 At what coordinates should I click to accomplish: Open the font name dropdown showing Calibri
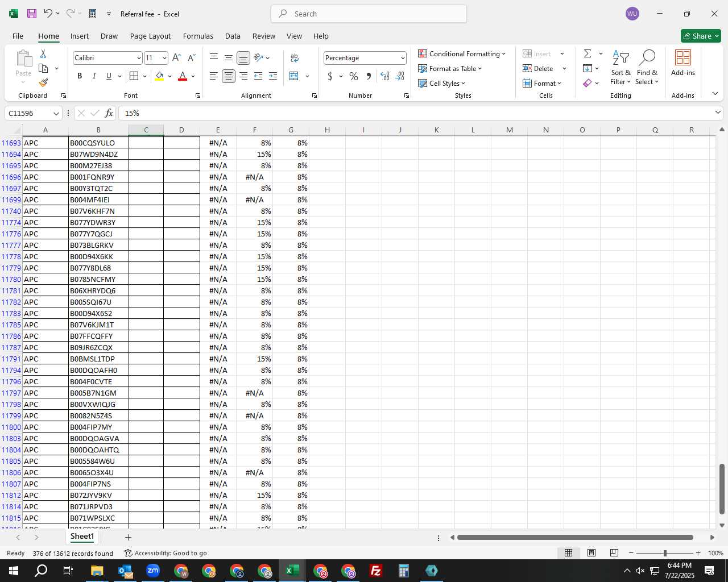(138, 58)
